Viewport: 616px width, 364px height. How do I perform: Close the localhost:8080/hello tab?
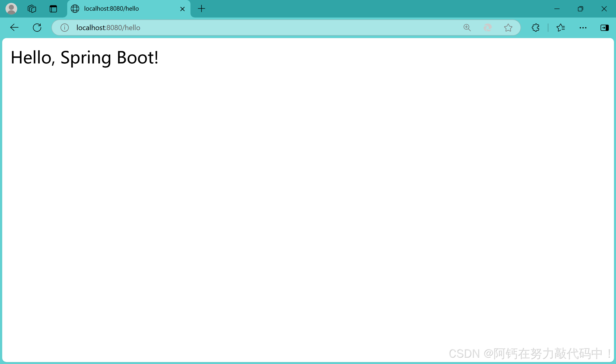[182, 9]
